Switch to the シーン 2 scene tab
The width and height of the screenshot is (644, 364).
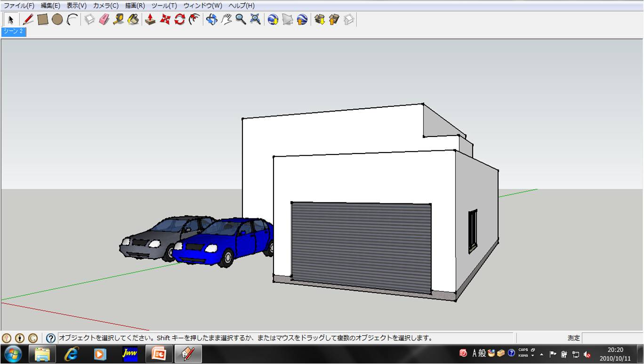[13, 32]
